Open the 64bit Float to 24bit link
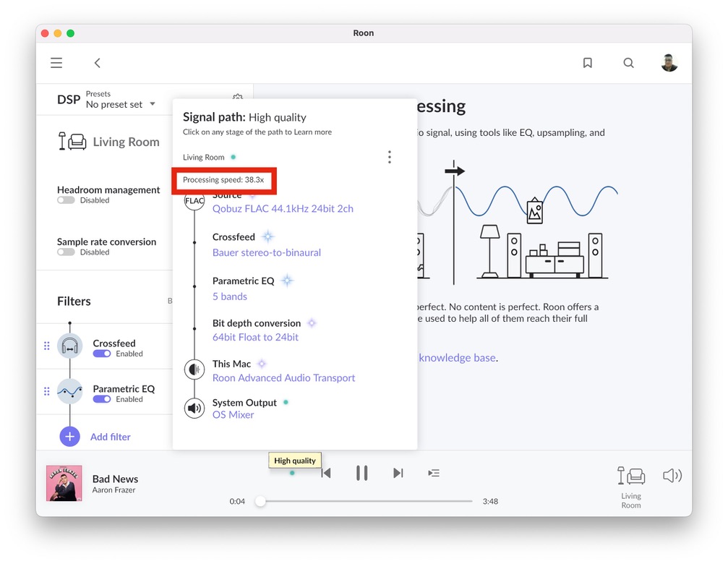Viewport: 728px width, 564px height. click(255, 337)
